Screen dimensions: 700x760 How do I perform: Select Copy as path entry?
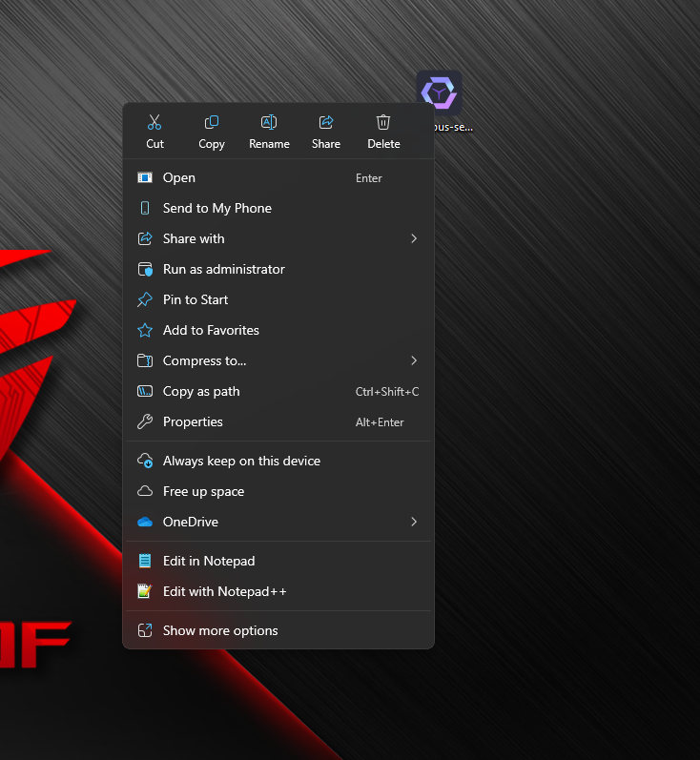click(x=201, y=391)
